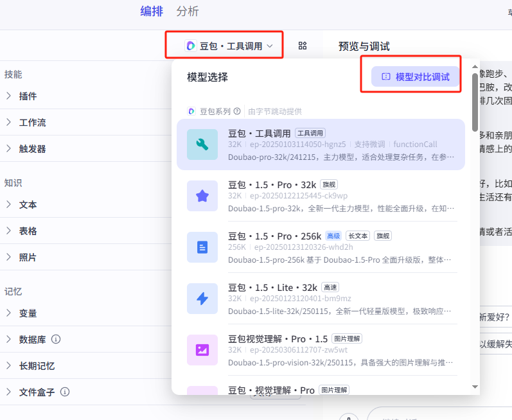Select the document icon of 豆包·1.5·Pro·256k
This screenshot has width=512, height=420.
202,247
